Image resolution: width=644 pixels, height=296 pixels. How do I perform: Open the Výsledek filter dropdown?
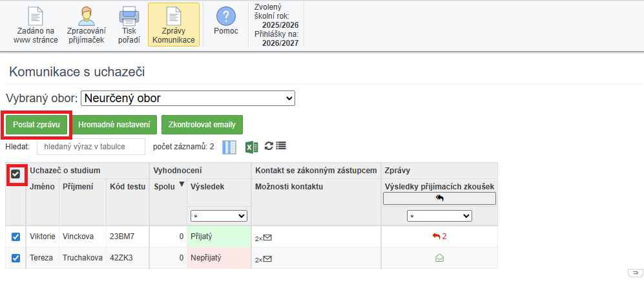[219, 216]
